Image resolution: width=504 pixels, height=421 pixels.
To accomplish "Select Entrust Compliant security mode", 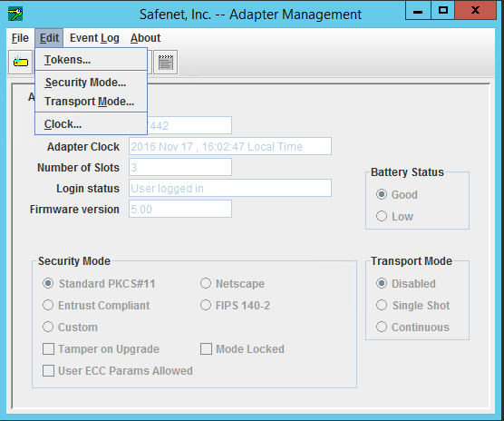I will tap(96, 305).
